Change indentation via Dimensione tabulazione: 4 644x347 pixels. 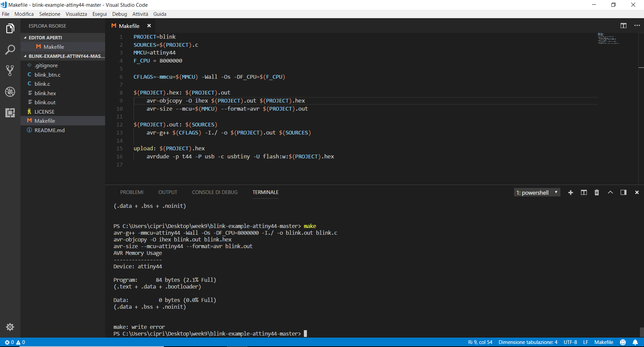click(x=528, y=342)
